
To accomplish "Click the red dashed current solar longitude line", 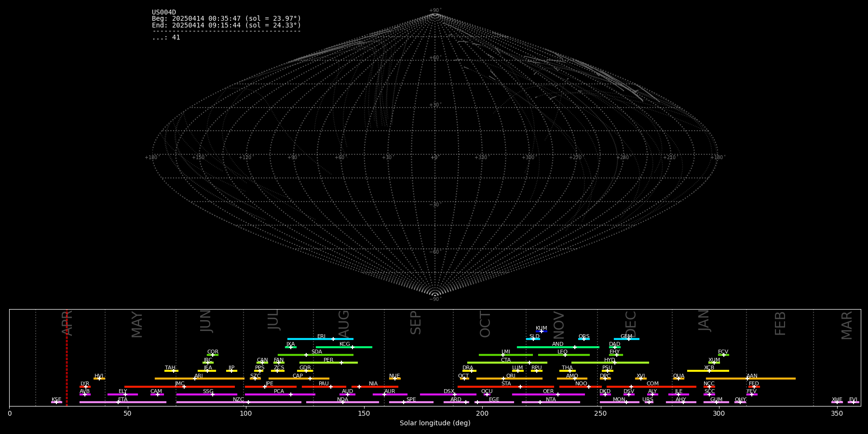I will 67,357.
